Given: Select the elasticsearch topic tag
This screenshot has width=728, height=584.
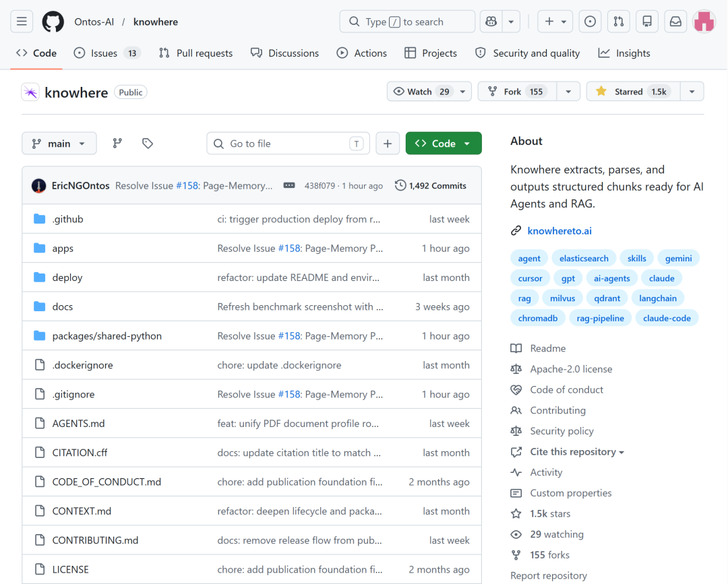Looking at the screenshot, I should (x=584, y=259).
